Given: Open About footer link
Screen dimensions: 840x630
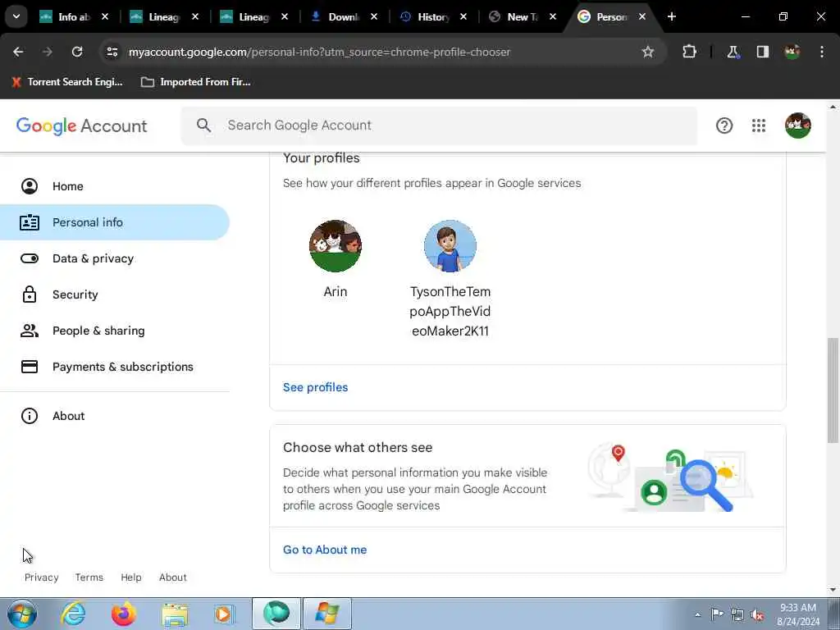Looking at the screenshot, I should pos(172,577).
